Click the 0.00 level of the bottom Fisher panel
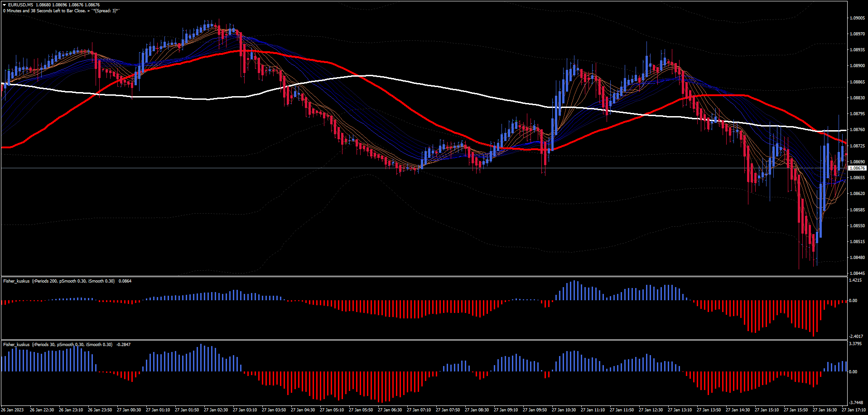 853,372
